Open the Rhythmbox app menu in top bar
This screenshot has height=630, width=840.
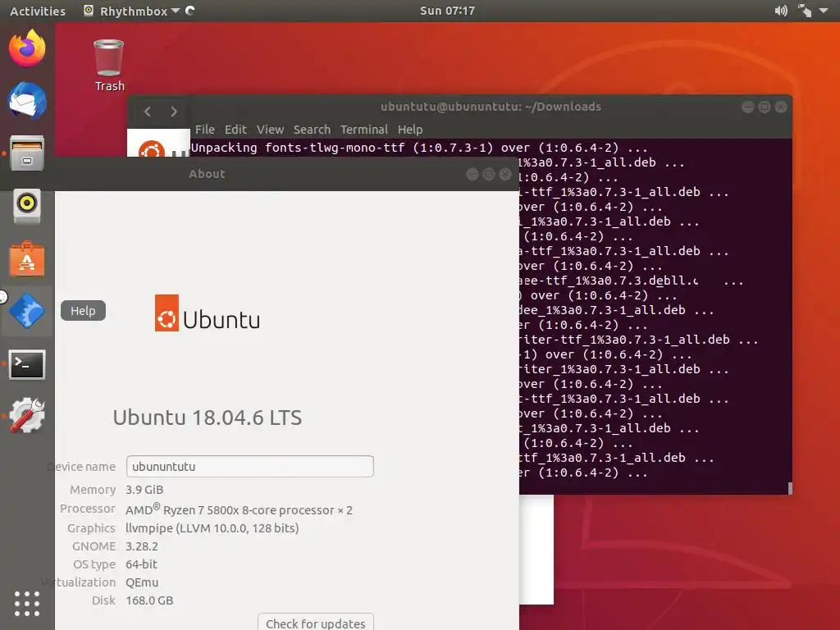(x=132, y=11)
